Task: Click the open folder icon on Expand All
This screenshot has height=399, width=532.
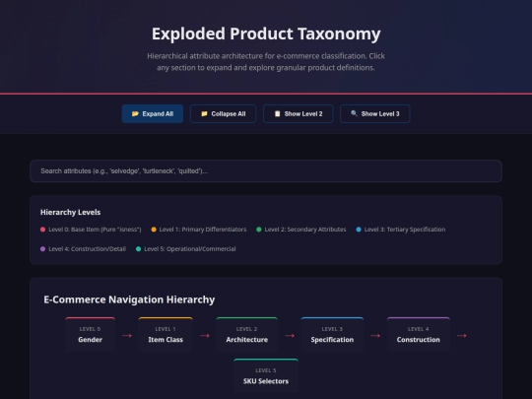Action: point(135,113)
